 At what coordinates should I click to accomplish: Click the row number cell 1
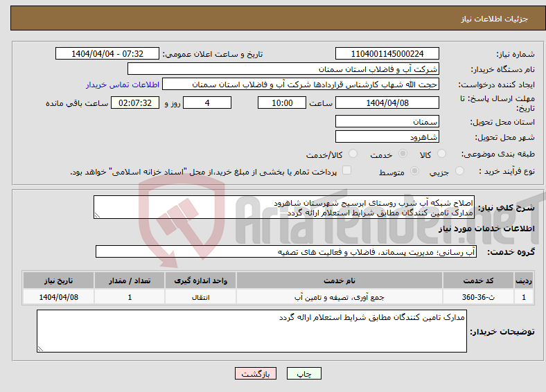[524, 297]
